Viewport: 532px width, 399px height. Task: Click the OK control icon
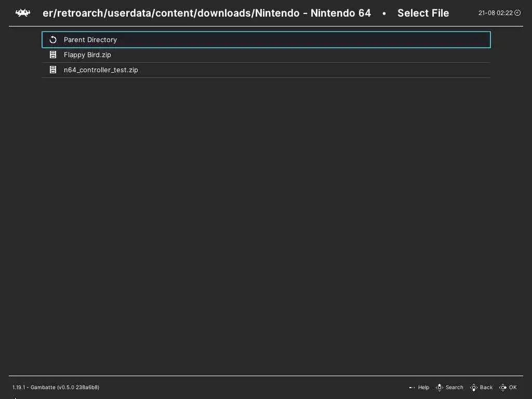point(503,388)
